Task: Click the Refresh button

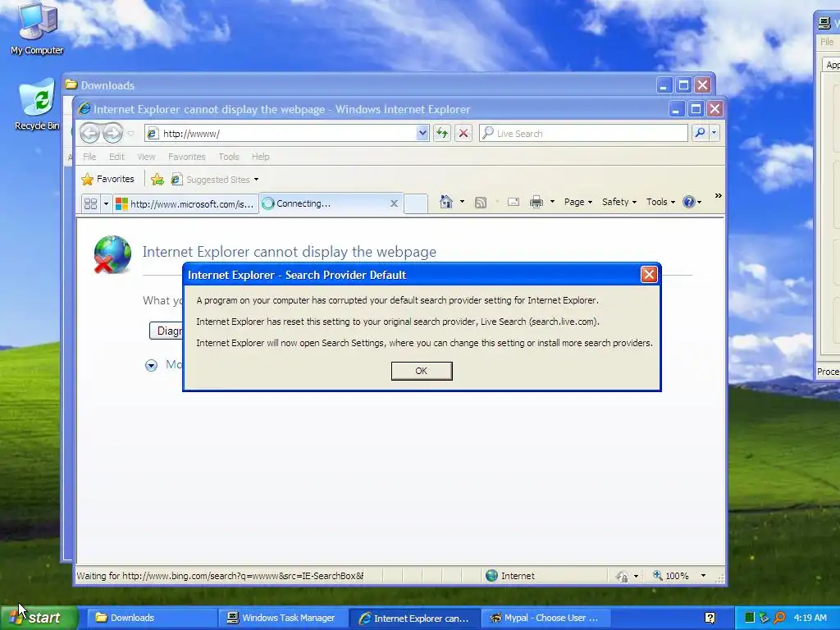Action: (x=442, y=134)
